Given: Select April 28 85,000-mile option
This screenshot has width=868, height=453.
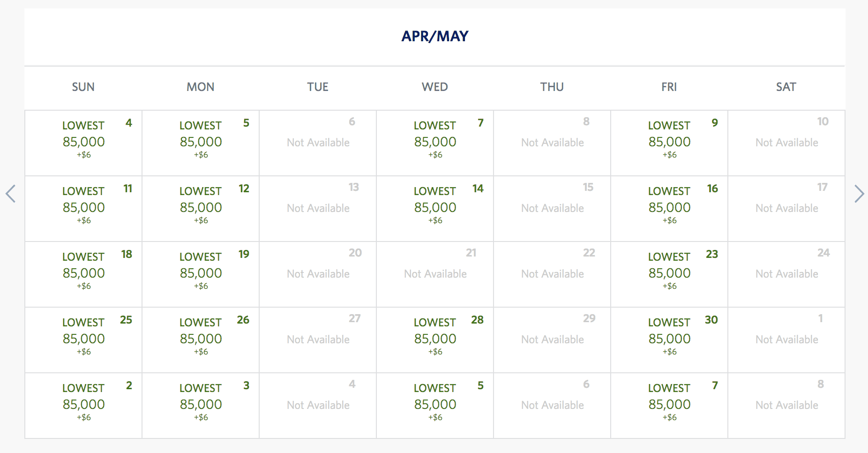Looking at the screenshot, I should 434,340.
